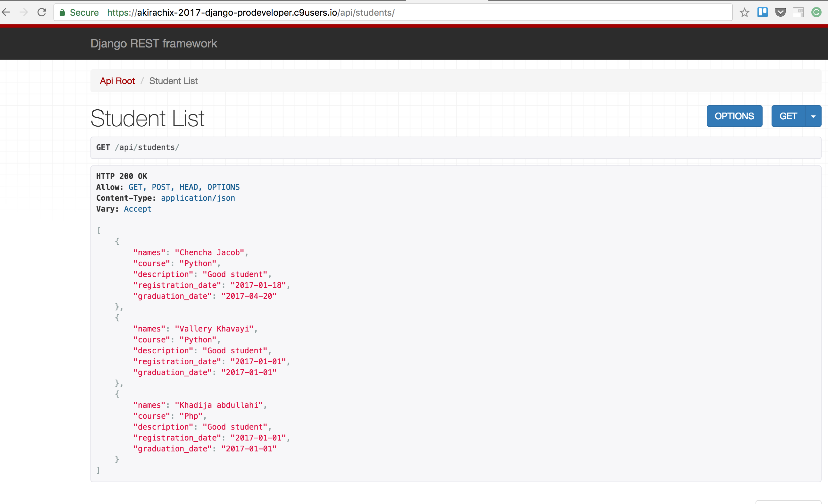Go back using the browser back arrow
828x504 pixels.
(6, 13)
